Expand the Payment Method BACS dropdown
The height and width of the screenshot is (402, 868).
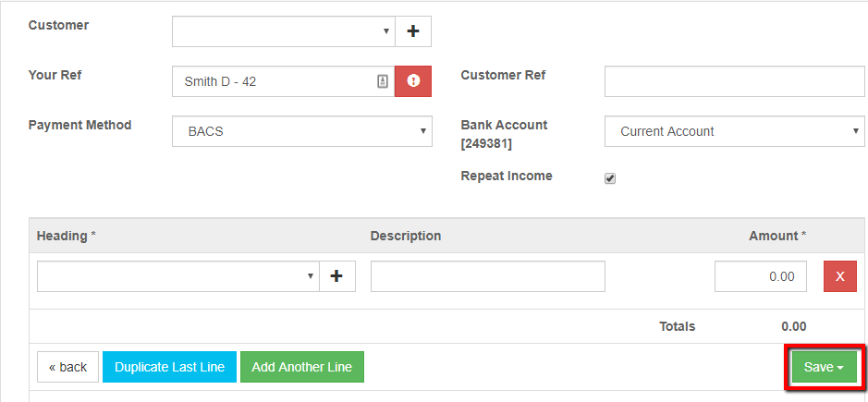point(301,131)
